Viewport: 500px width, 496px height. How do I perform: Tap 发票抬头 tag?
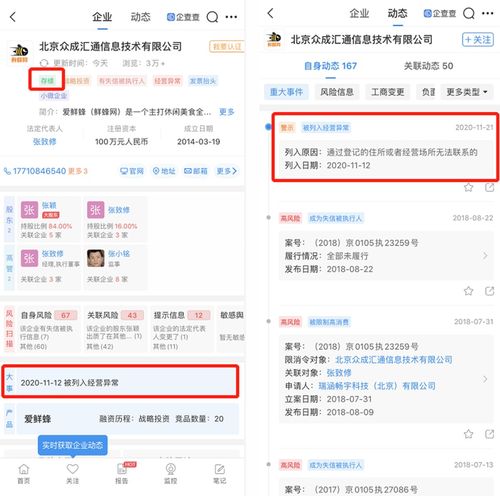pyautogui.click(x=203, y=81)
